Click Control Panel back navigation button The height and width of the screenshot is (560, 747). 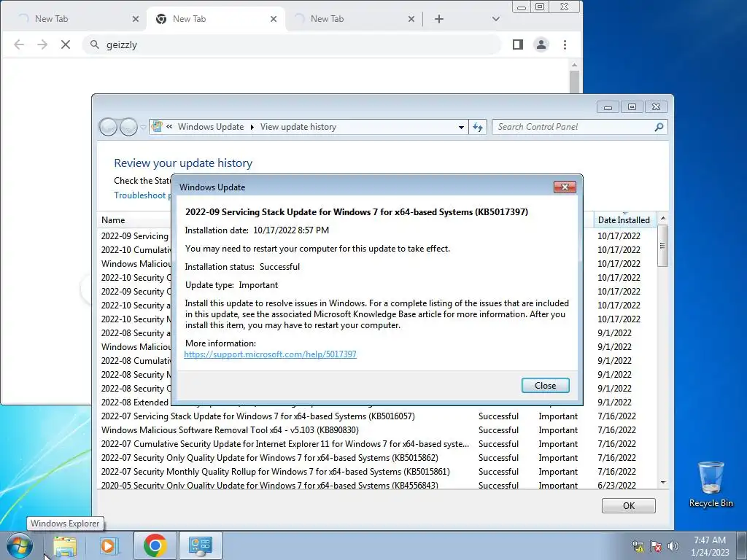[108, 127]
